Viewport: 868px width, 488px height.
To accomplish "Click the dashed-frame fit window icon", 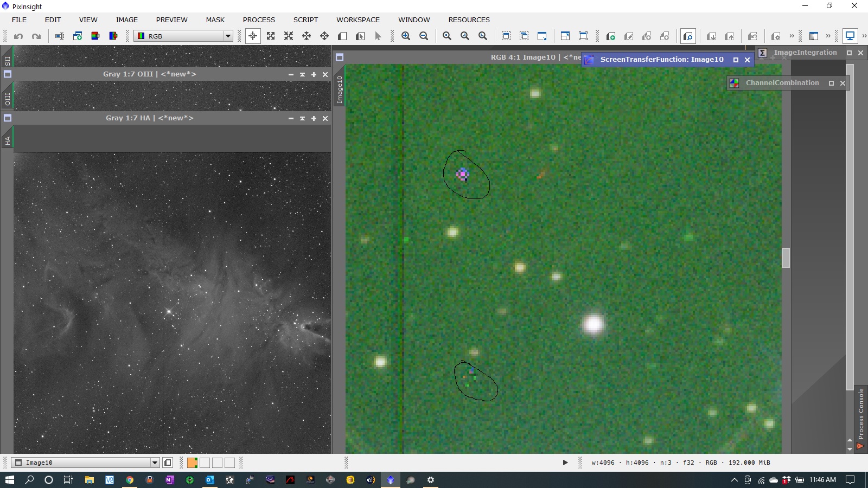I will (506, 36).
